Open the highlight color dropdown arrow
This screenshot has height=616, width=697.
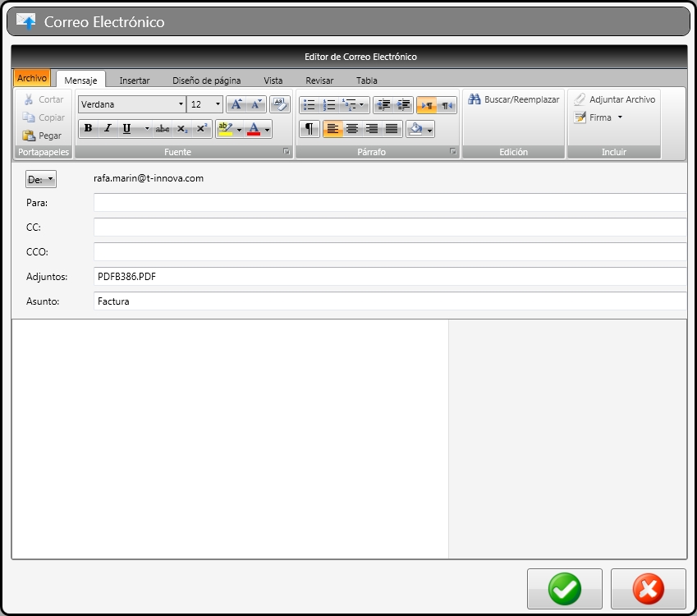coord(239,130)
